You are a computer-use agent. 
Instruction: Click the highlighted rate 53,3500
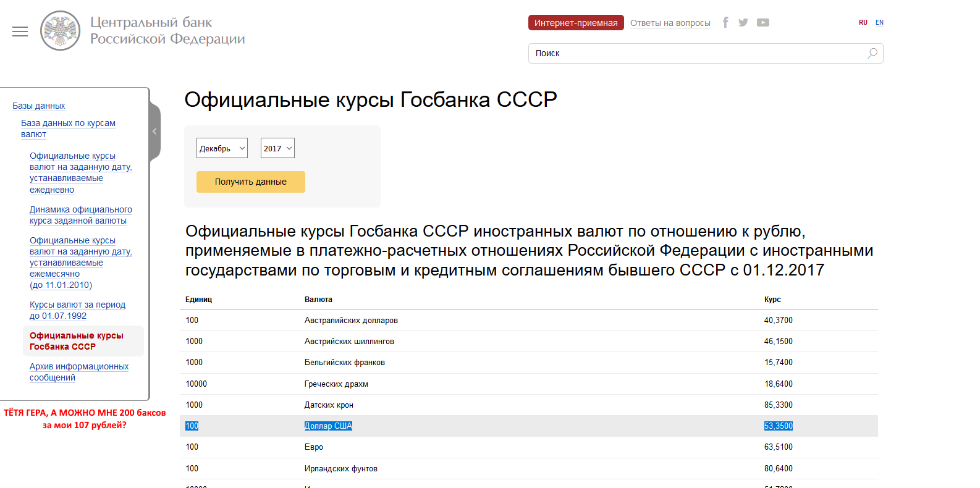pos(779,426)
